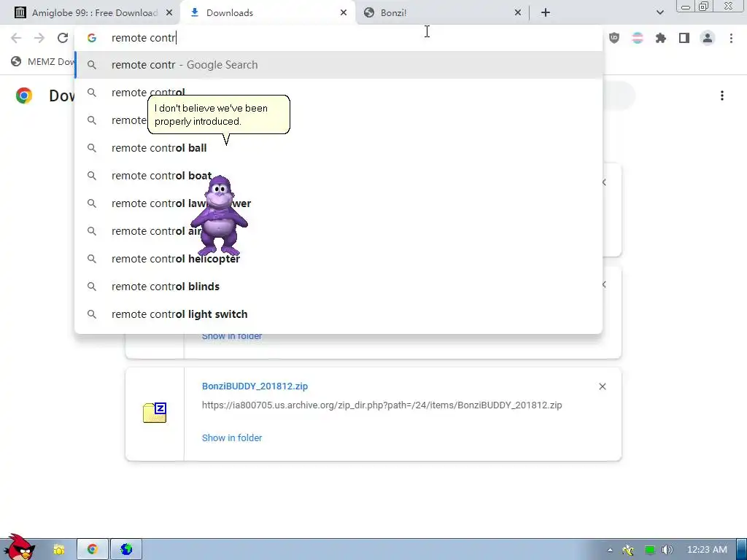Close the Bonzi! tab
Viewport: 747px width, 560px height.
point(518,13)
